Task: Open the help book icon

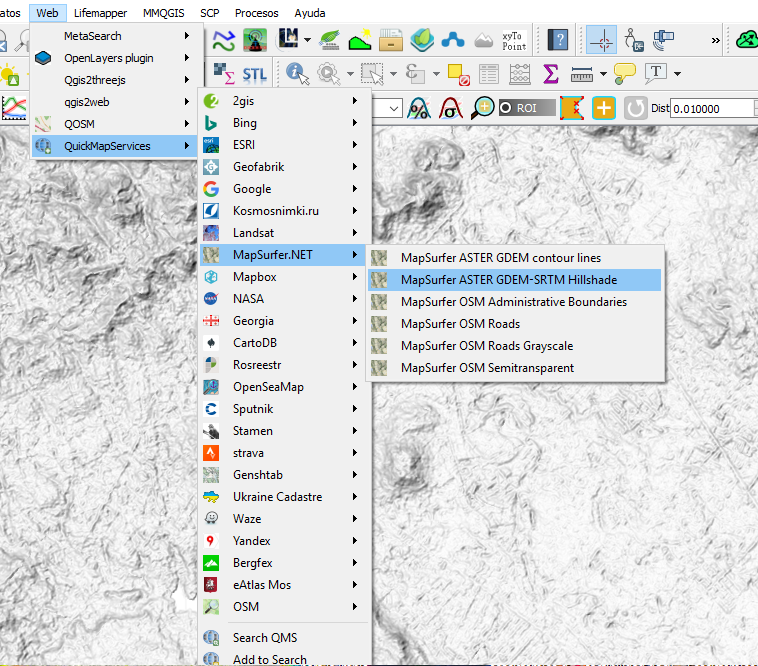Action: click(x=558, y=40)
